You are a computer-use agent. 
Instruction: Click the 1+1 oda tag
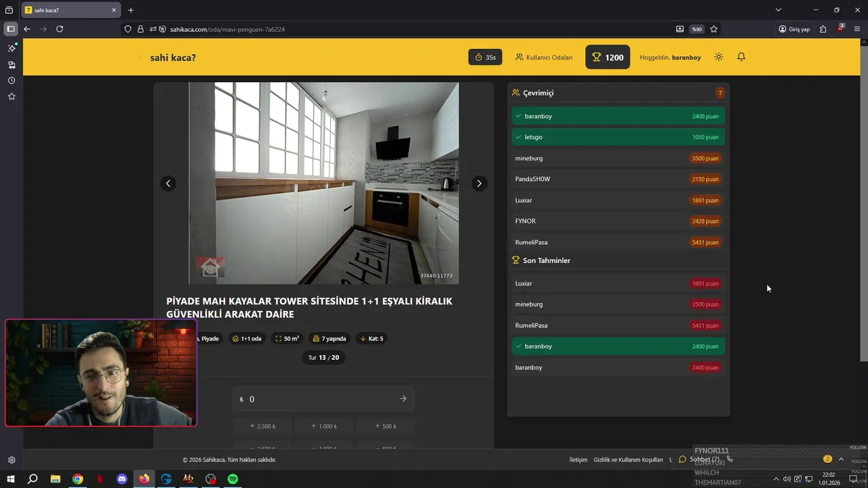pyautogui.click(x=247, y=338)
